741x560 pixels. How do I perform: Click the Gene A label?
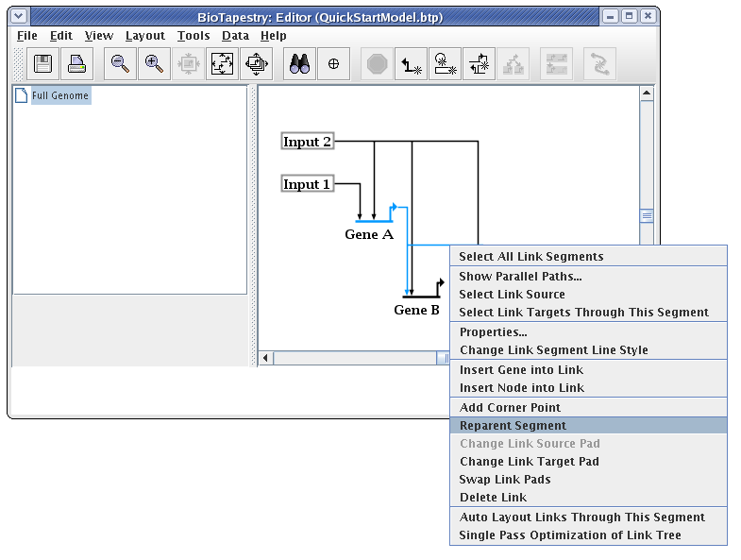tap(368, 235)
